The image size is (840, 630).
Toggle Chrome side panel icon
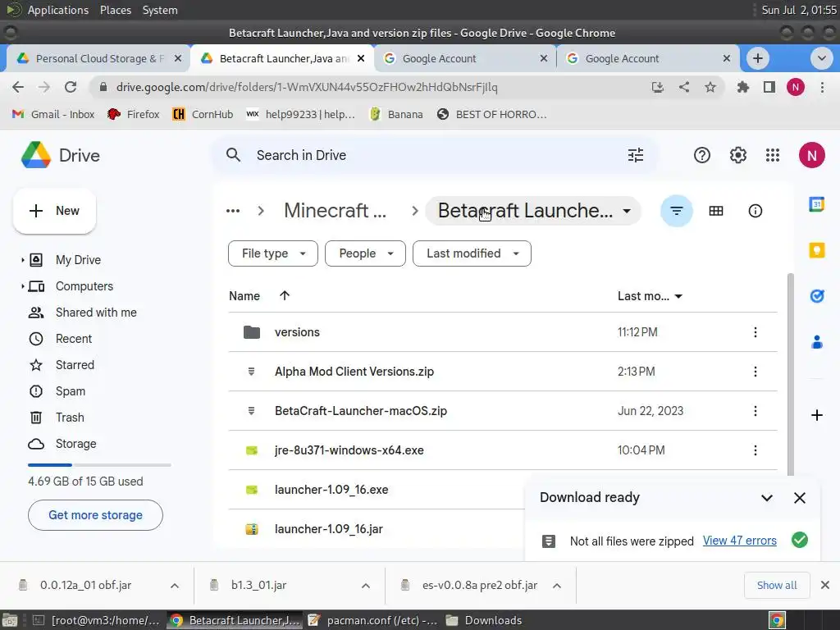coord(769,87)
